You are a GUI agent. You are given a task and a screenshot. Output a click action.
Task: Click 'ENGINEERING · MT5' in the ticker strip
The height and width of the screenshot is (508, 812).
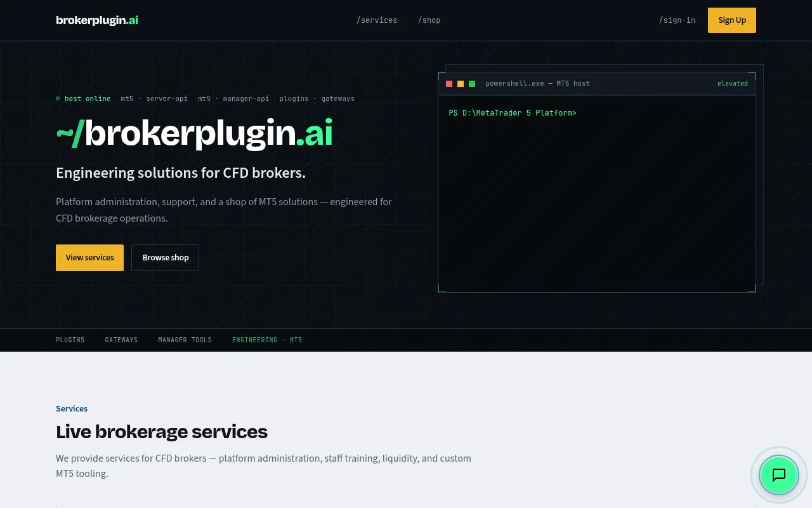(x=267, y=340)
